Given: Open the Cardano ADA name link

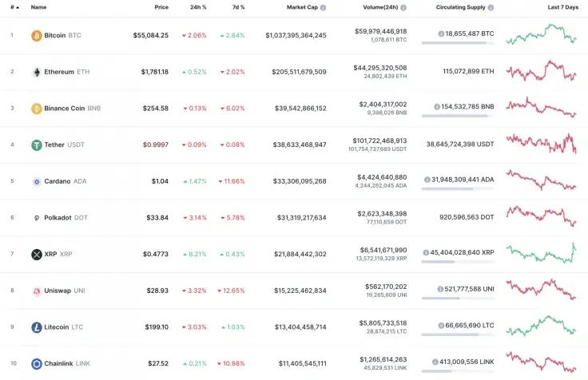Looking at the screenshot, I should click(56, 181).
